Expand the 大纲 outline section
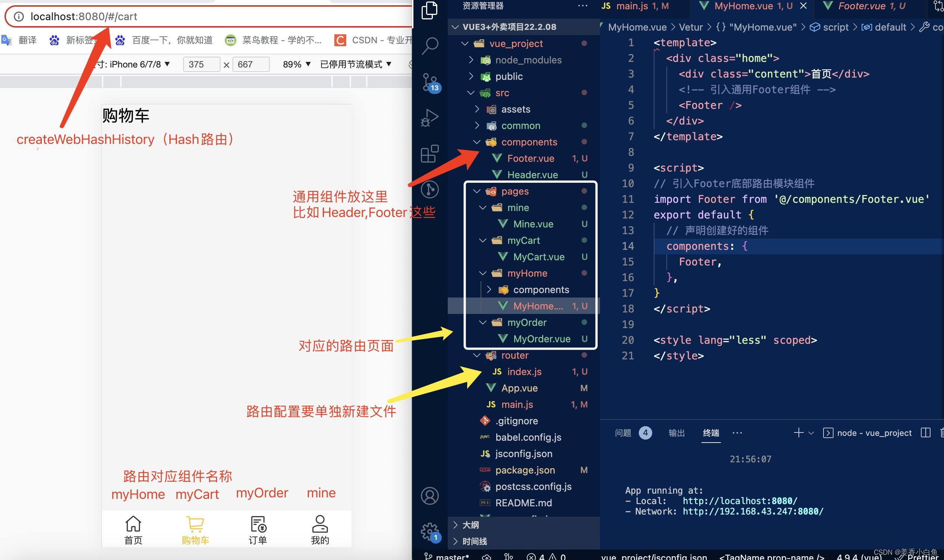The width and height of the screenshot is (944, 560). (523, 525)
